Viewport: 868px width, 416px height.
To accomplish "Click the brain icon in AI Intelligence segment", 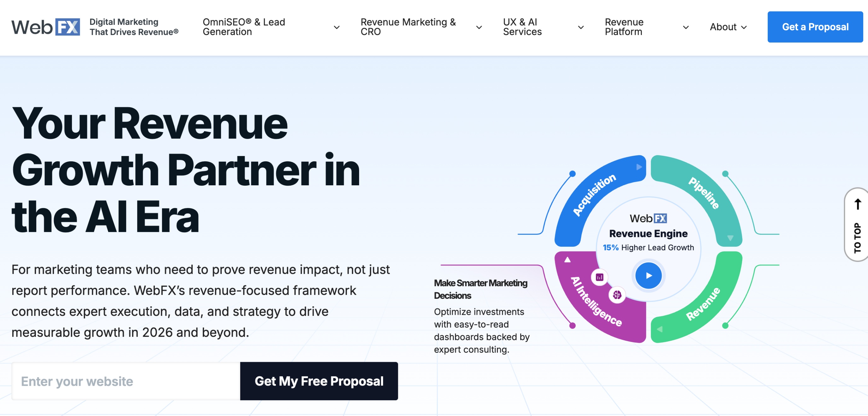I will 617,295.
